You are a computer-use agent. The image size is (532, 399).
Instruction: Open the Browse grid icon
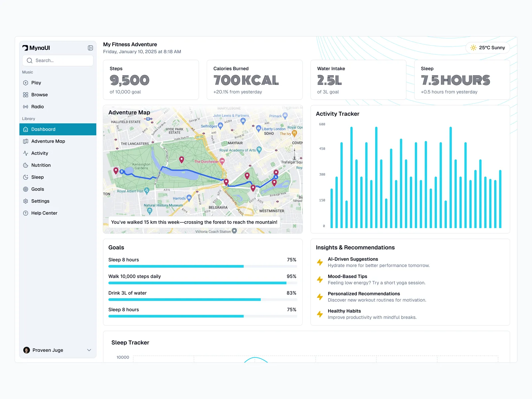pyautogui.click(x=26, y=95)
